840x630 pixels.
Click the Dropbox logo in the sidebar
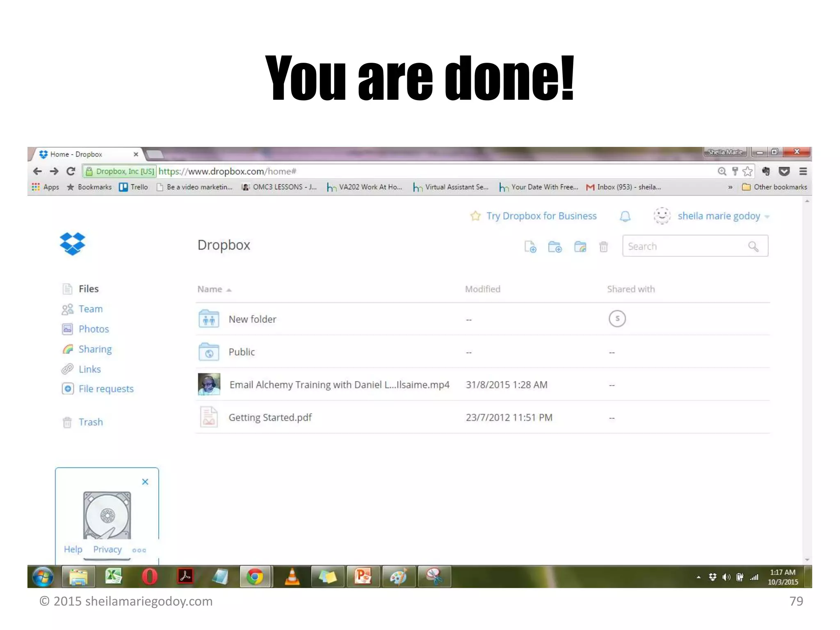(x=73, y=244)
